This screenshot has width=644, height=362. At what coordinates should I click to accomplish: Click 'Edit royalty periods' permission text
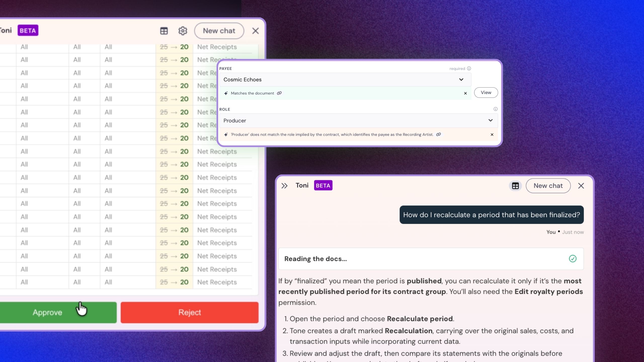[x=549, y=292]
